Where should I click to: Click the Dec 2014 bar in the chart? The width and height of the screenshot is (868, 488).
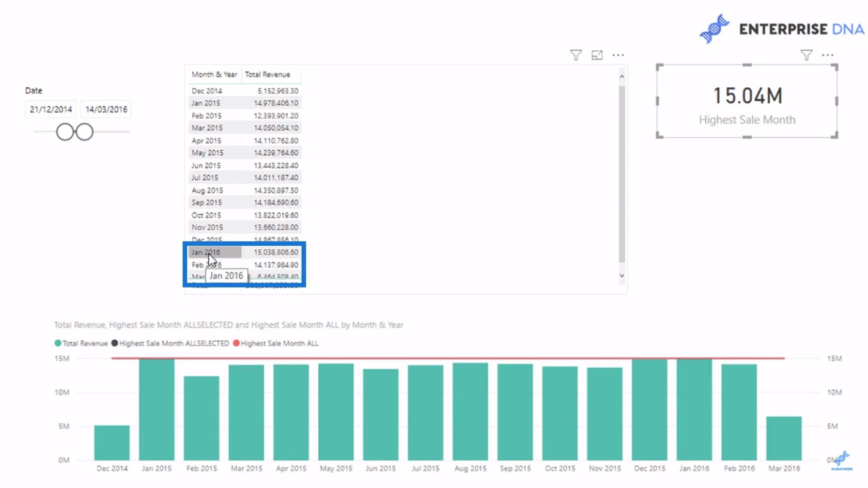[112, 443]
